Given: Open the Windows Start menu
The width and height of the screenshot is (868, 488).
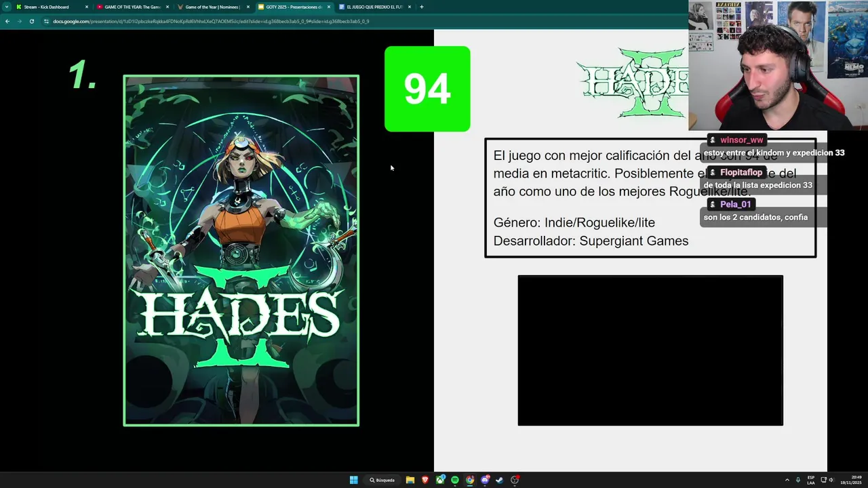Looking at the screenshot, I should [353, 480].
